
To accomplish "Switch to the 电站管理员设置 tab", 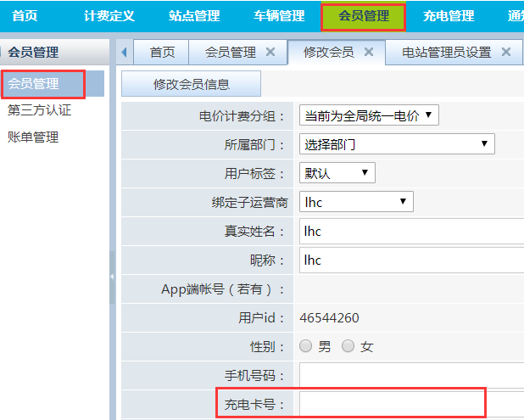I will (x=447, y=52).
